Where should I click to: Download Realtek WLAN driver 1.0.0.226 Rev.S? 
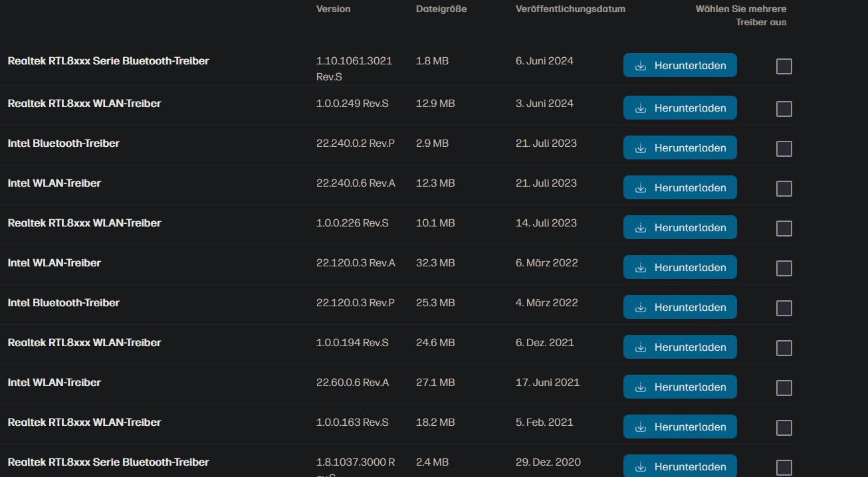680,227
